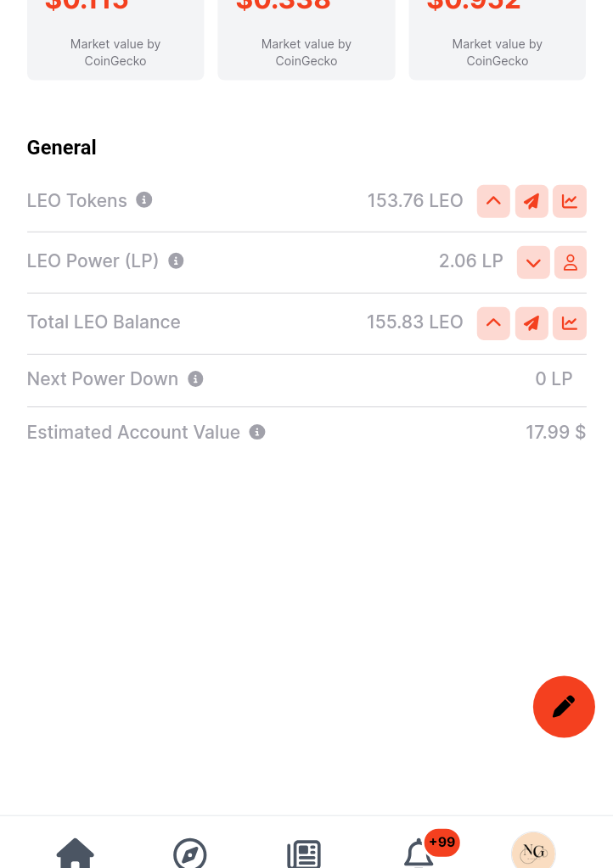The width and height of the screenshot is (613, 868).
Task: Click info icon next to Estimated Account Value
Action: pos(257,432)
